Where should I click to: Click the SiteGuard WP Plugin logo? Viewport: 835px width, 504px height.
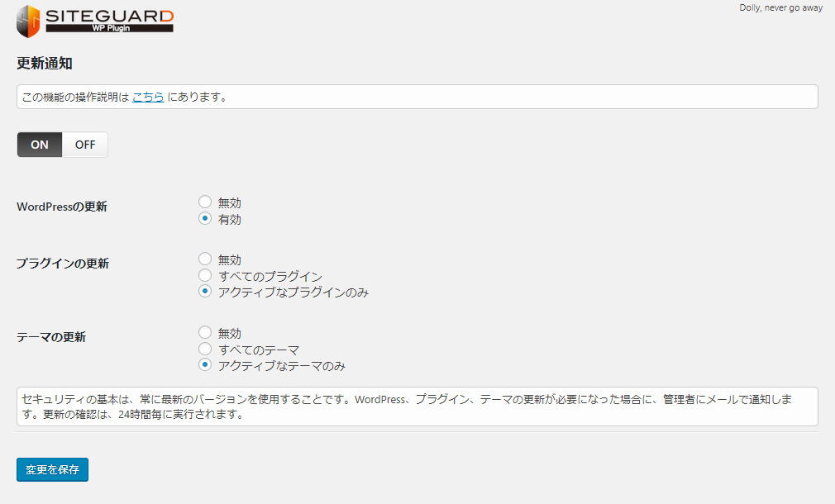95,20
